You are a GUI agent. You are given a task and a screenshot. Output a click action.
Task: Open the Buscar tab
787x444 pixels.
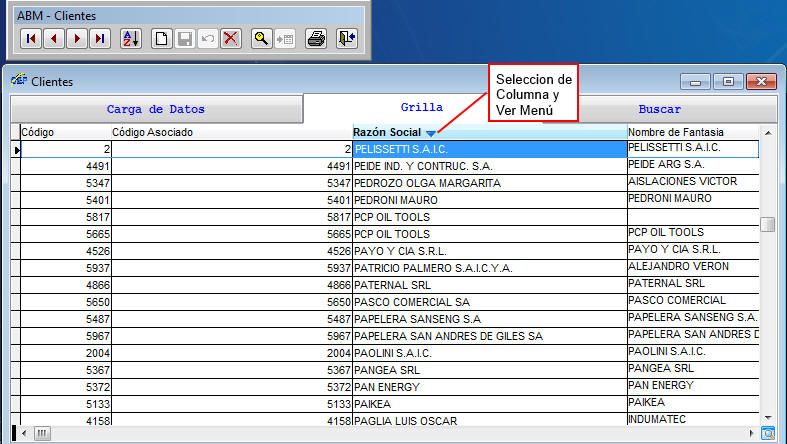pos(659,109)
